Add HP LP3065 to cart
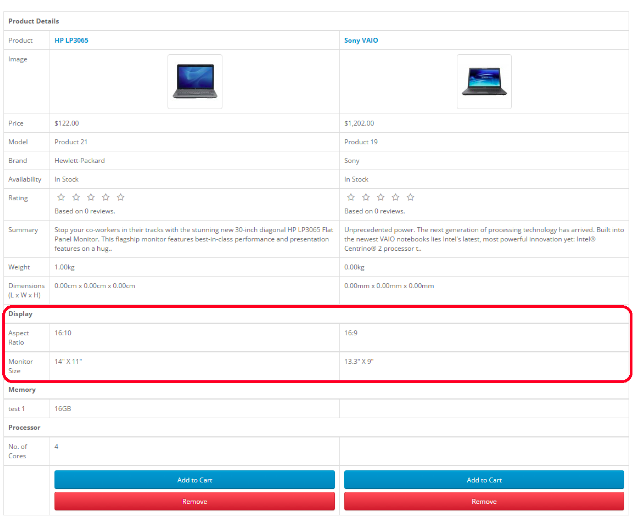Screen dimensions: 644x524 tap(194, 480)
